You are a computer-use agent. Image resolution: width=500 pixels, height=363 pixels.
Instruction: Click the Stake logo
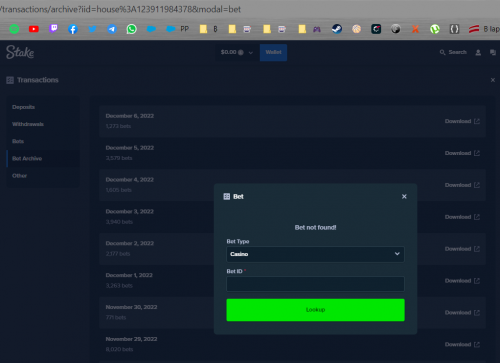[x=20, y=52]
